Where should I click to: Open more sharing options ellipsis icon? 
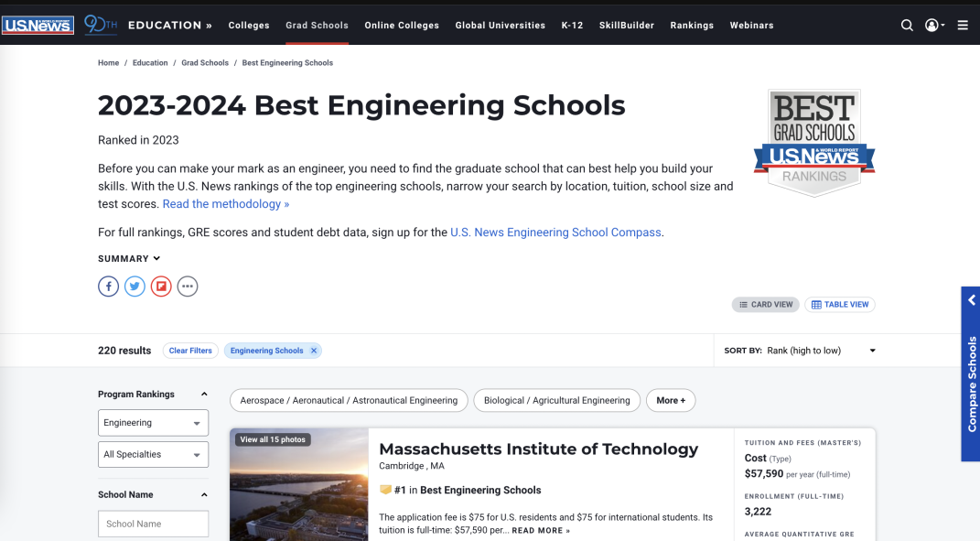pyautogui.click(x=188, y=287)
